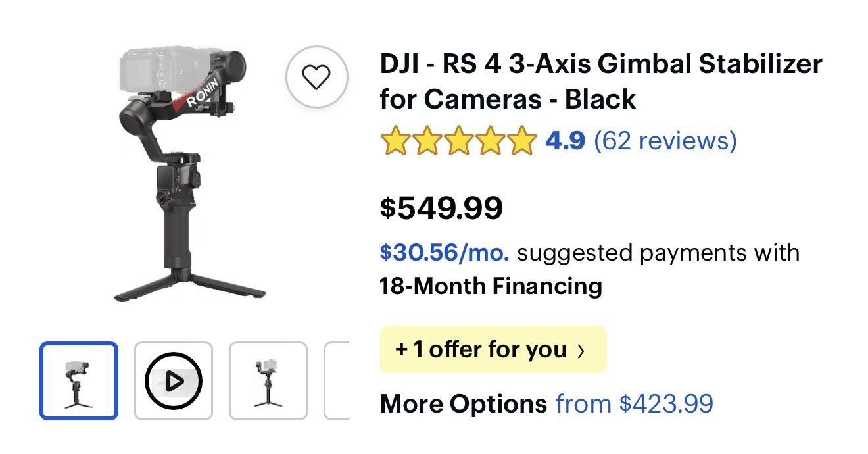
Task: Click the $30.56/mo. financing link
Action: tap(445, 253)
